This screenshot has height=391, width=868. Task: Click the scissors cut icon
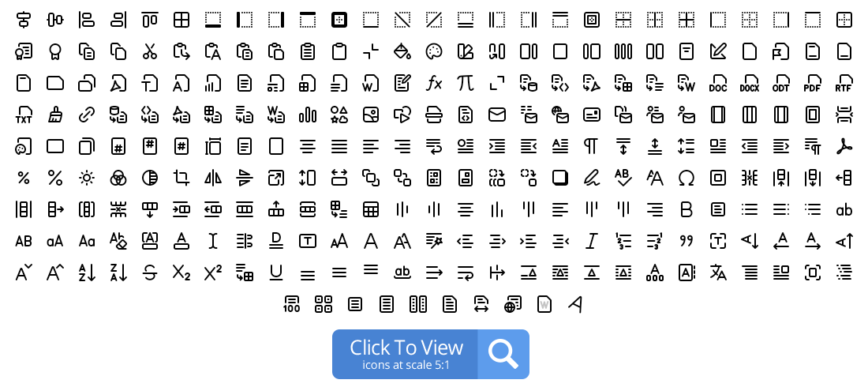tap(149, 51)
